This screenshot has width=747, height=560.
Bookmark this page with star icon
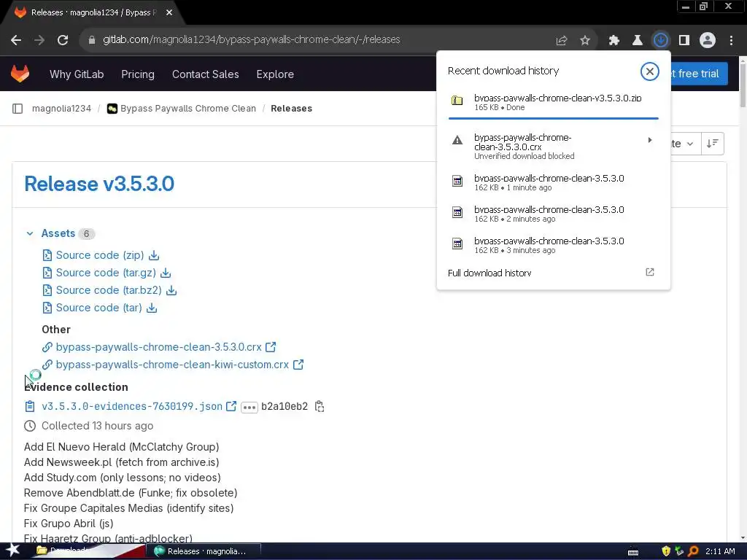click(585, 41)
